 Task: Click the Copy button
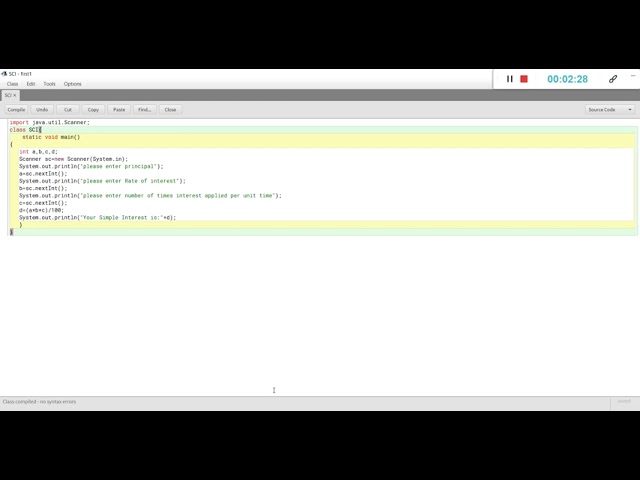pyautogui.click(x=93, y=110)
